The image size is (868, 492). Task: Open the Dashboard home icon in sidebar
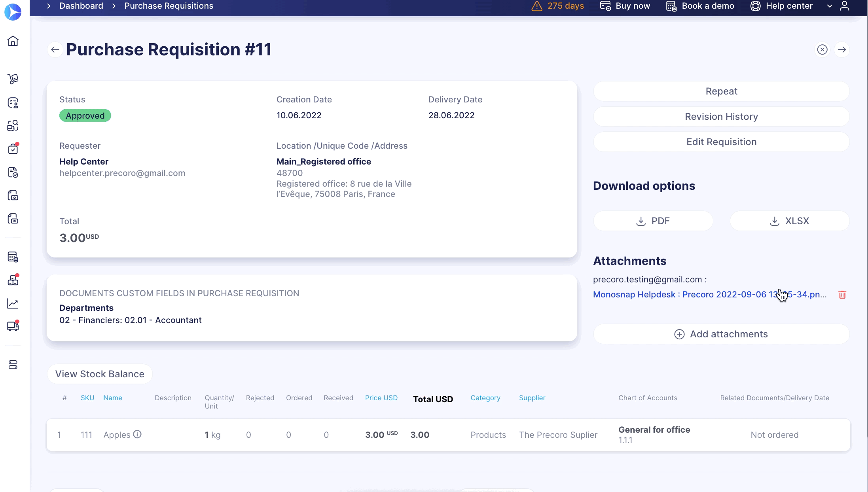point(13,42)
